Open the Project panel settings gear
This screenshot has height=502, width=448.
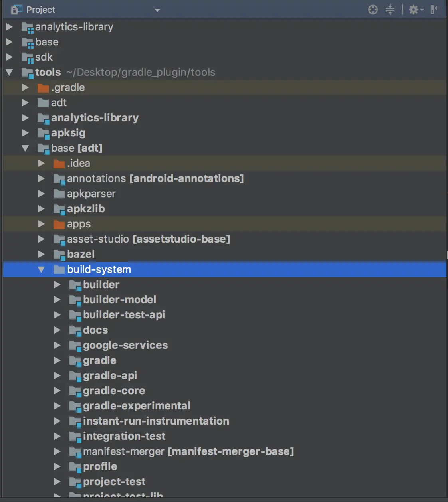[414, 10]
